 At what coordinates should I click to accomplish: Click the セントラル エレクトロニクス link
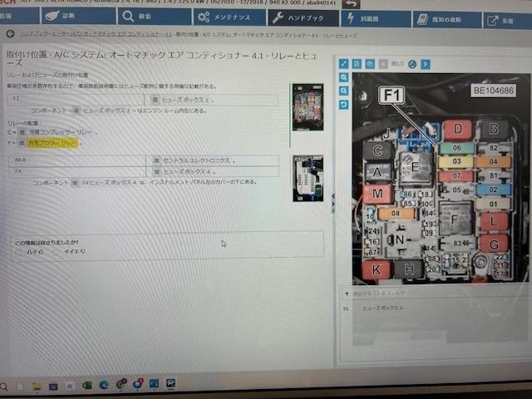tap(199, 160)
